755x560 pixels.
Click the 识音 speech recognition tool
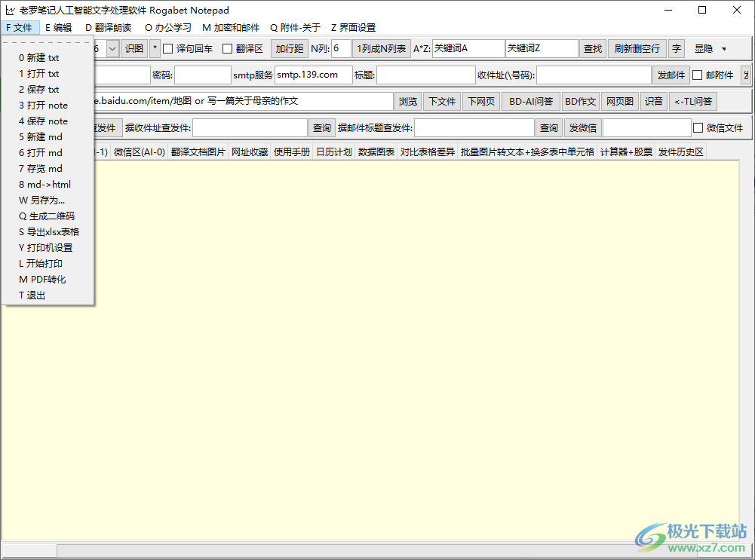tap(653, 100)
